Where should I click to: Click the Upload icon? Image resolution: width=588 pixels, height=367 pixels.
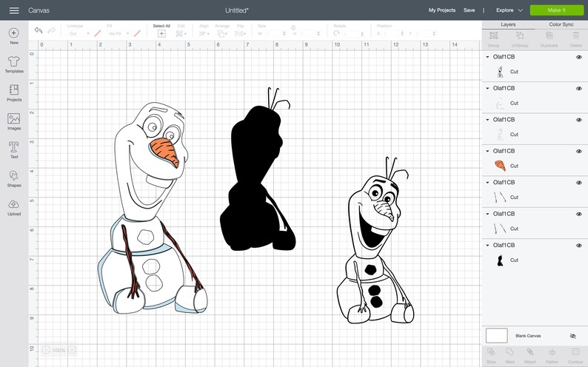click(x=14, y=204)
